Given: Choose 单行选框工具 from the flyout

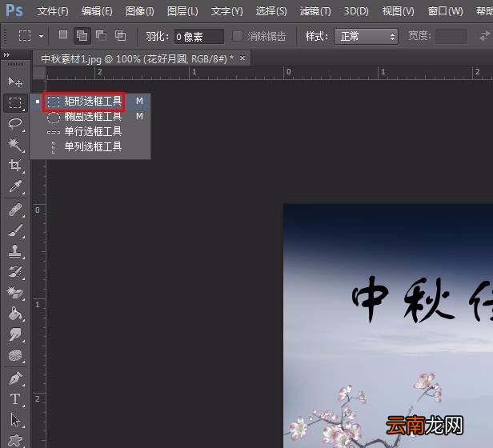Looking at the screenshot, I should tap(90, 131).
